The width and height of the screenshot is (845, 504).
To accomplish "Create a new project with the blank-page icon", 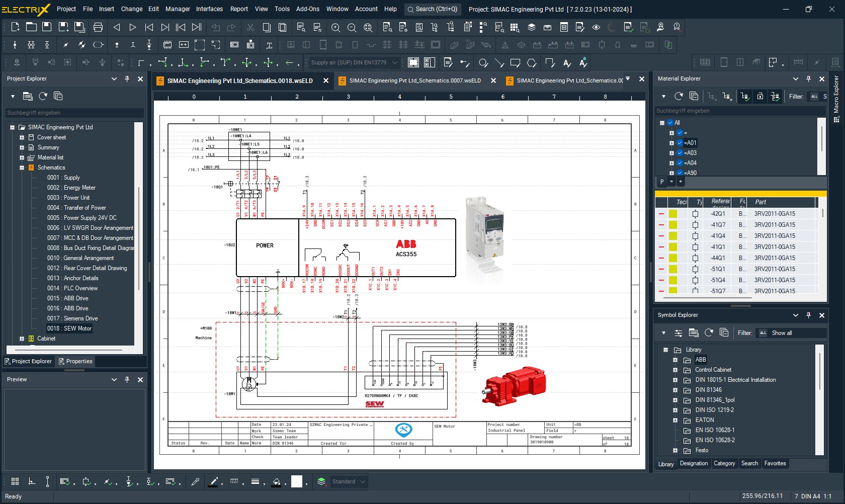I will coord(15,27).
